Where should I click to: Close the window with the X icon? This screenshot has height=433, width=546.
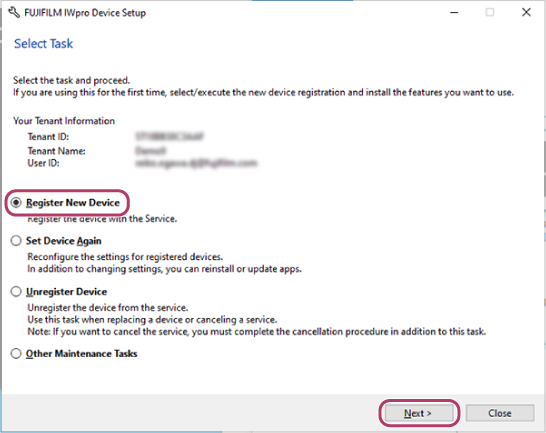[x=526, y=13]
